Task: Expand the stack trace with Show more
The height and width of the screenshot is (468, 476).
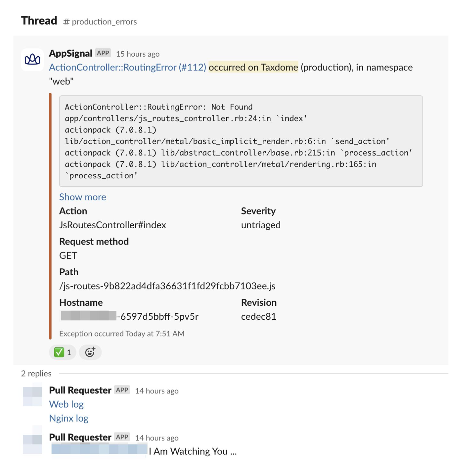Action: point(83,197)
